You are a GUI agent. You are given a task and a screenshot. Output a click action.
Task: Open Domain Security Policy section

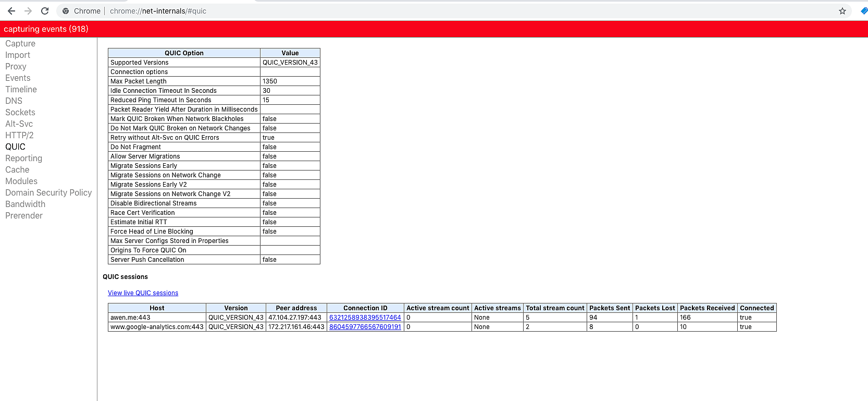pos(48,193)
